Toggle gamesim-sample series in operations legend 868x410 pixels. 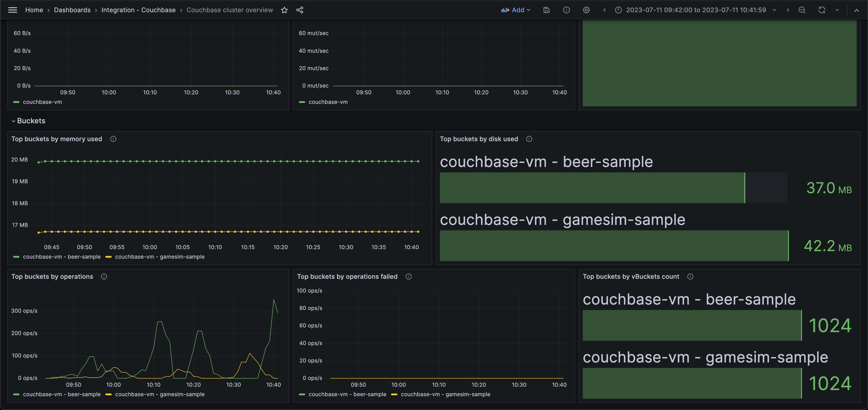[159, 394]
